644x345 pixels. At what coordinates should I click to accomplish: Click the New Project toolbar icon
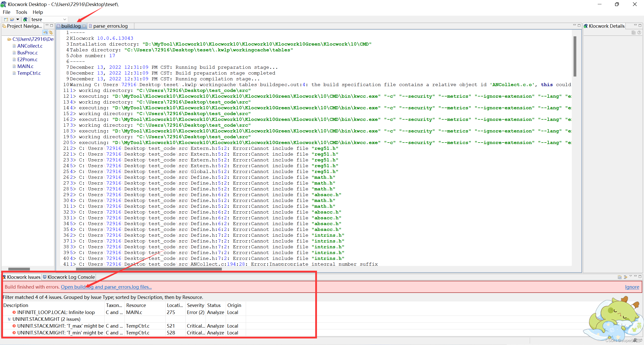[6, 19]
